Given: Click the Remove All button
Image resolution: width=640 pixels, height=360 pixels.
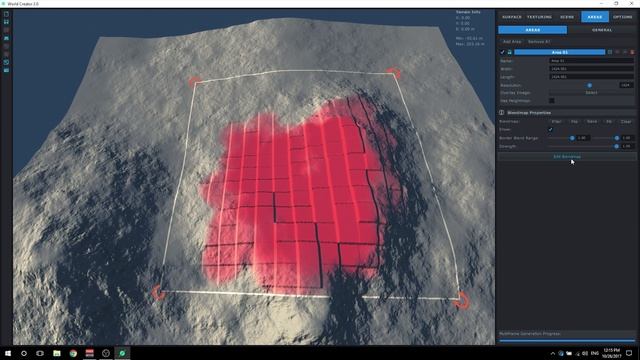Looking at the screenshot, I should point(539,42).
